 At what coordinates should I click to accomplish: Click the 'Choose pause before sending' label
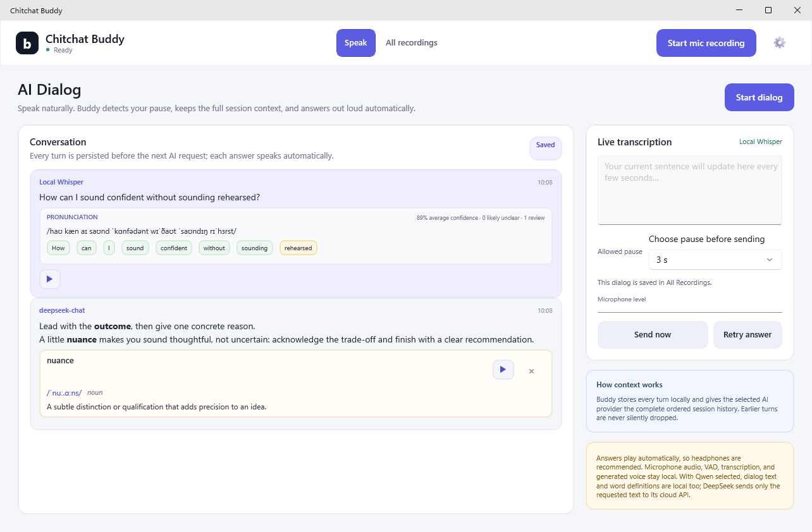pos(707,239)
